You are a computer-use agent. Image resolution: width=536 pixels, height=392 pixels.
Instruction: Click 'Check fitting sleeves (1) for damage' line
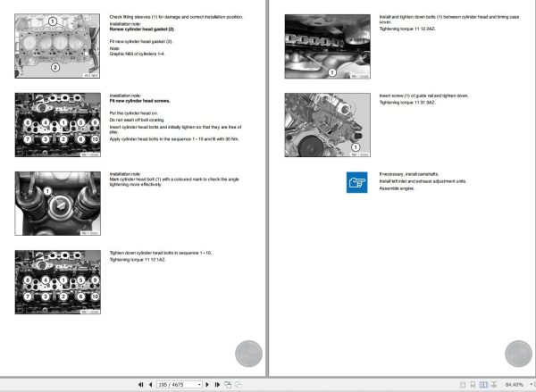point(176,17)
